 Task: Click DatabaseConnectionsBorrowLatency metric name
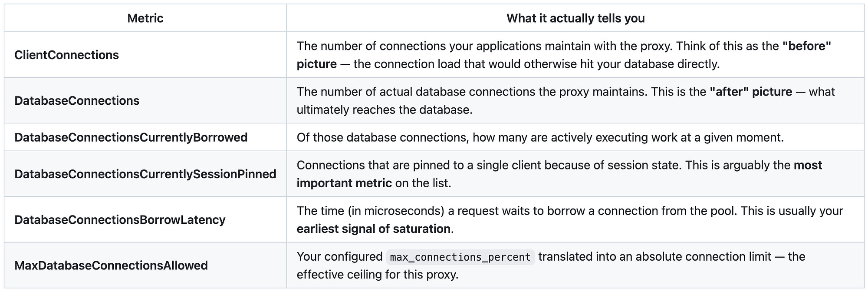tap(120, 219)
